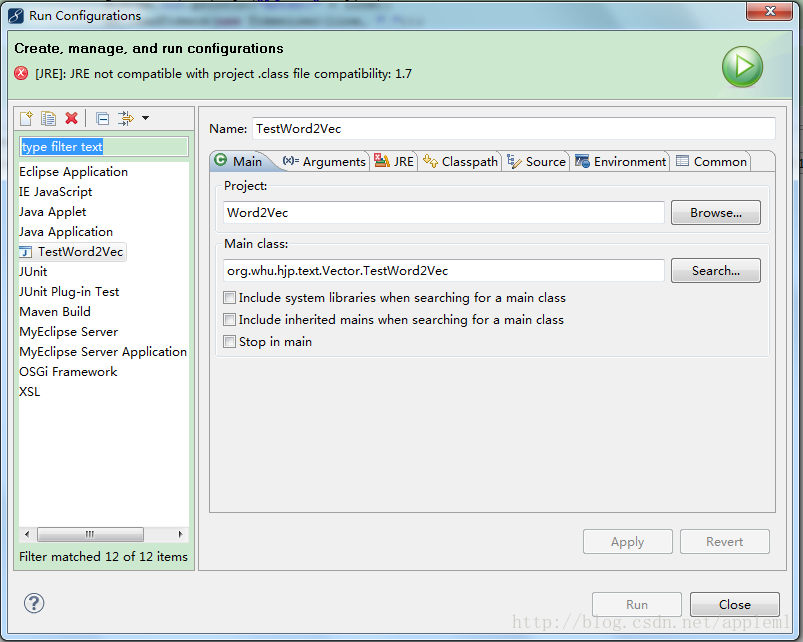The height and width of the screenshot is (642, 803).
Task: Switch to the Source tab
Action: click(536, 162)
